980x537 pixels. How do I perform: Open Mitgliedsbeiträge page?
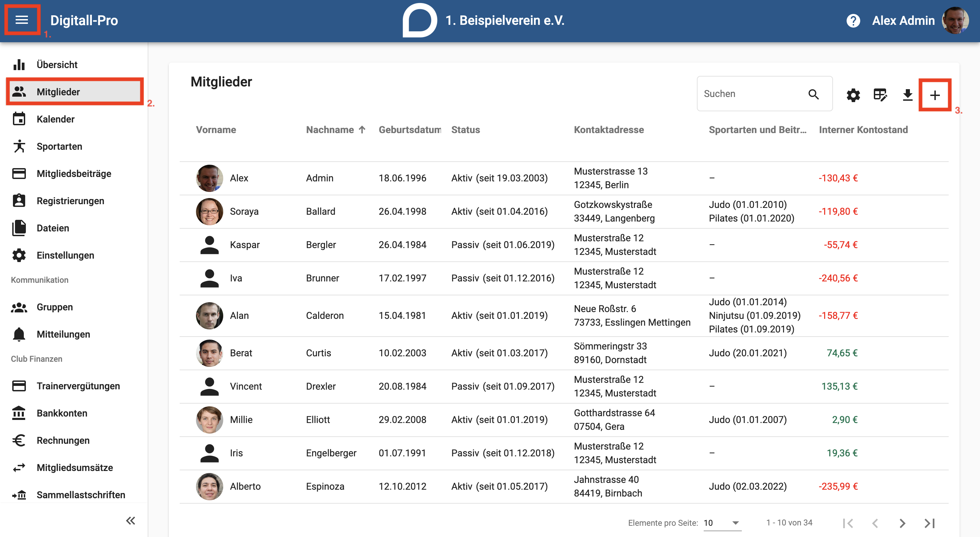[74, 174]
